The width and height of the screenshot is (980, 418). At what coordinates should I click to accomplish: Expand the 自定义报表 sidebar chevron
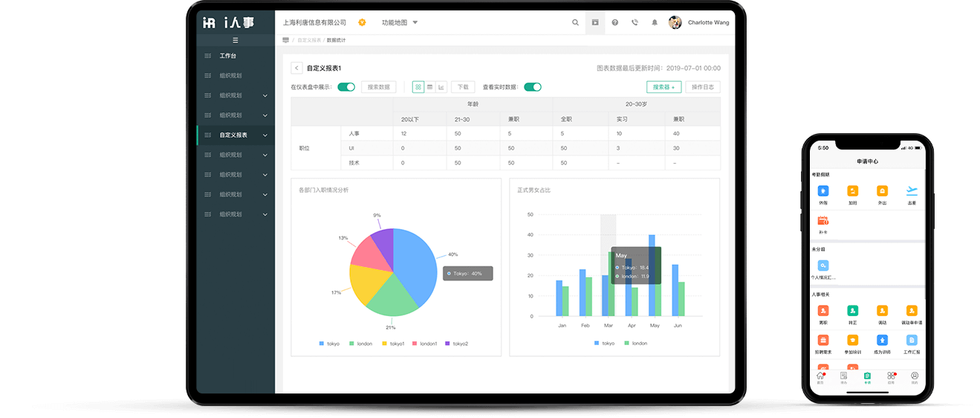click(265, 135)
